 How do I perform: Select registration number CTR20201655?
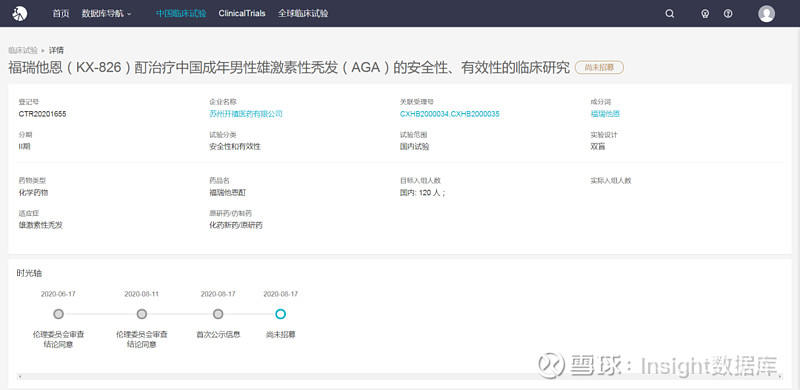pos(42,114)
